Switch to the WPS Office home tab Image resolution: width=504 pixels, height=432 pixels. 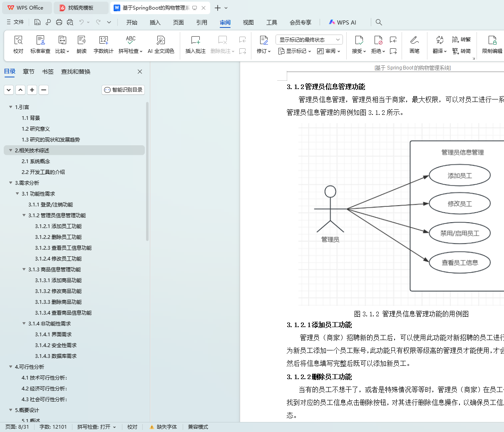point(27,8)
